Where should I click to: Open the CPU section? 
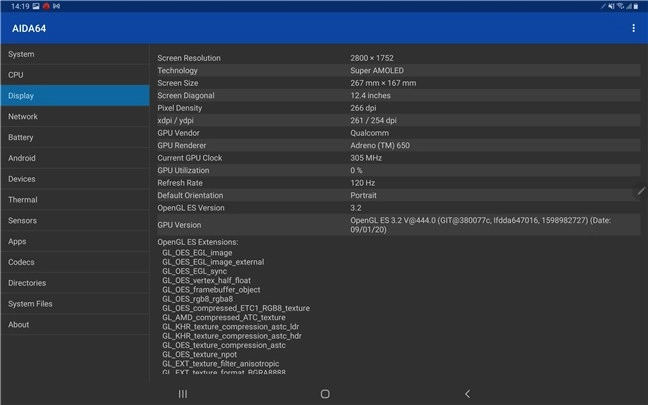(75, 75)
